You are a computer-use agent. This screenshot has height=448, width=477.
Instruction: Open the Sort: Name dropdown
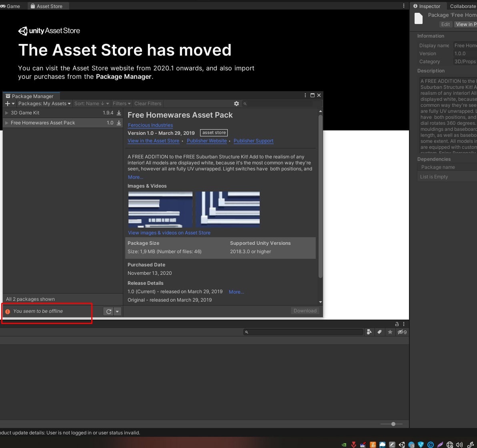click(x=92, y=104)
